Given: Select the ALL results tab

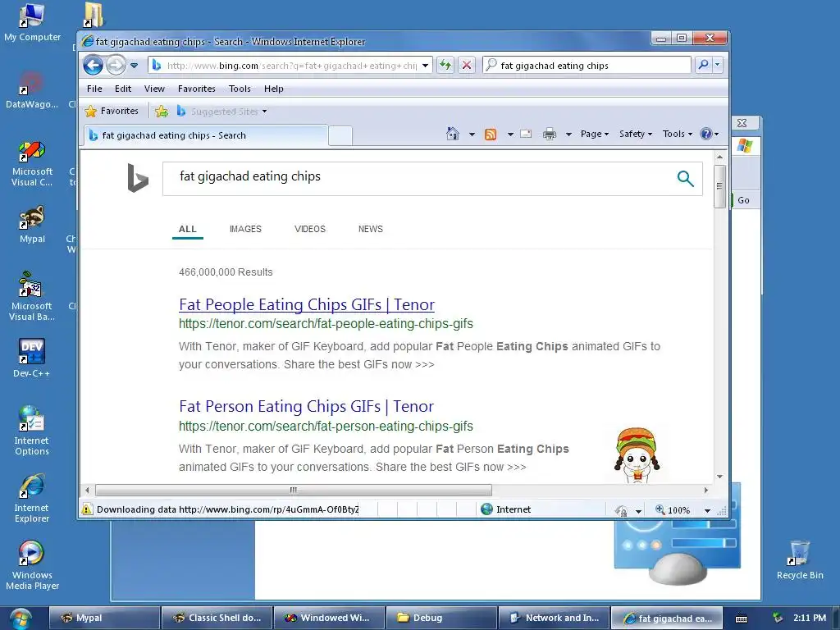Looking at the screenshot, I should [x=188, y=230].
